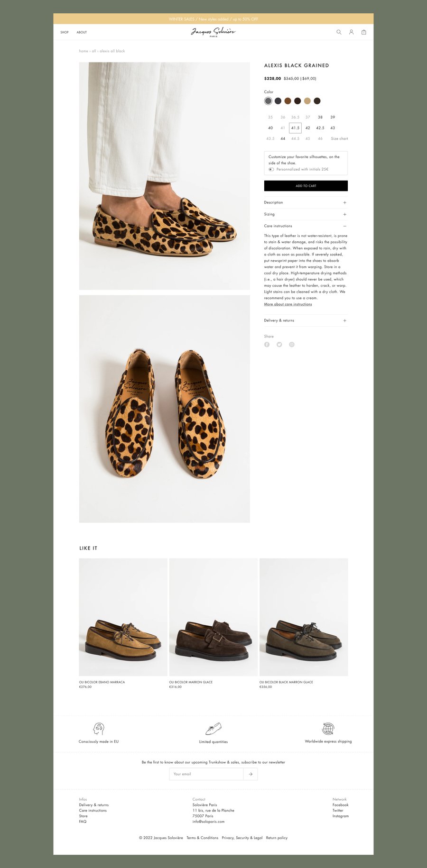Screen dimensions: 427x868
Task: Enable personalized initials toggle
Action: tap(271, 169)
